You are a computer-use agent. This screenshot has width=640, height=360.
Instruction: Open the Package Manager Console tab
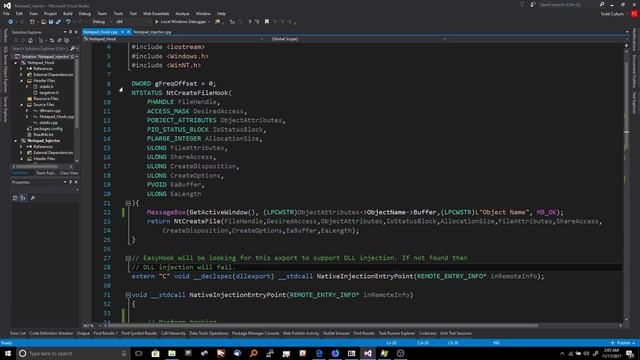256,333
